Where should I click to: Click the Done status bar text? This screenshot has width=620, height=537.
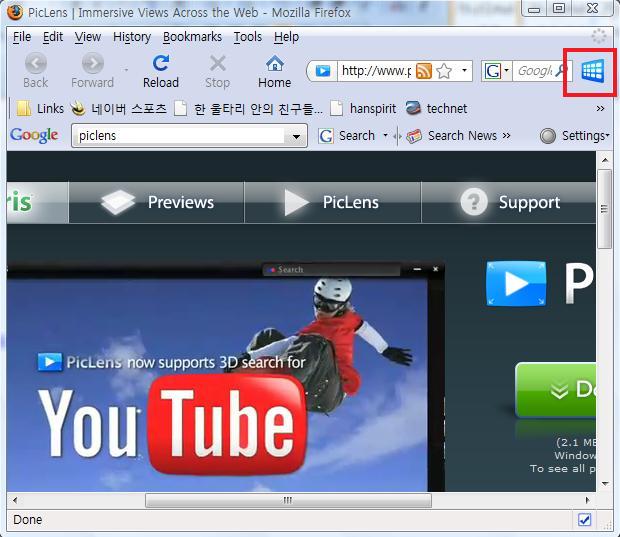(x=27, y=520)
